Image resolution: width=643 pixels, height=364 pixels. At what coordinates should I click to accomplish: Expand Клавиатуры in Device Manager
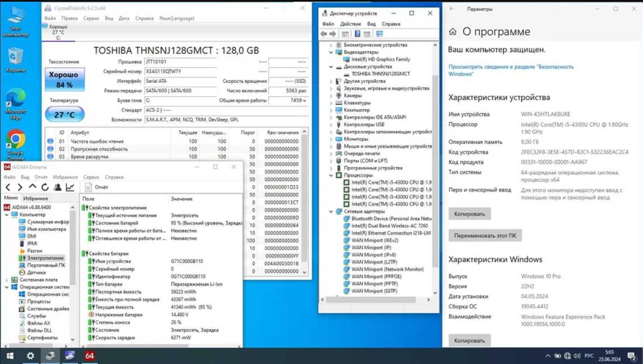(331, 103)
